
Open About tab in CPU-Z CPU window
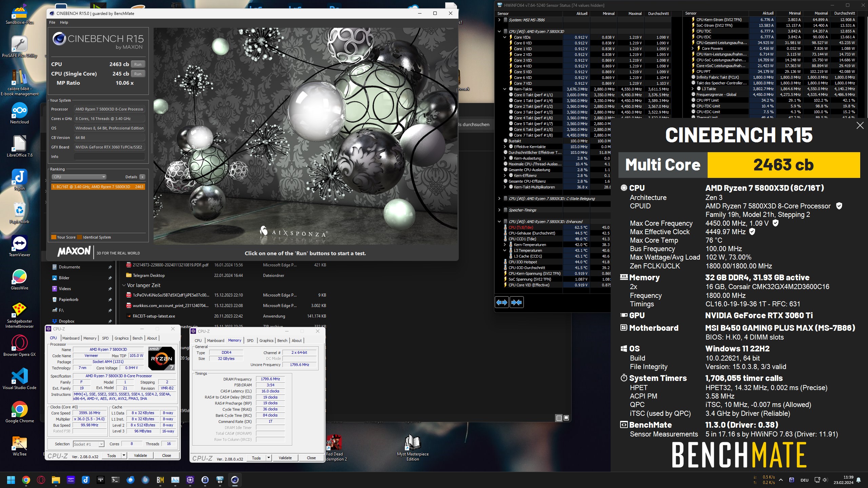pyautogui.click(x=152, y=338)
